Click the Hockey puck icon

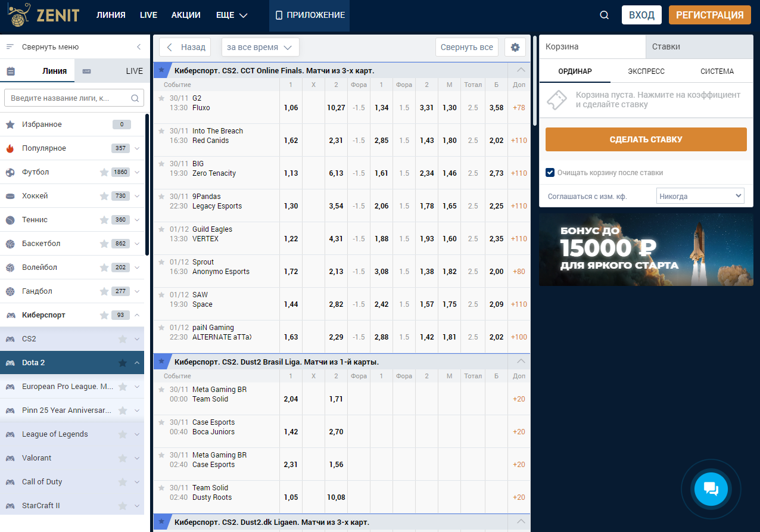click(10, 196)
